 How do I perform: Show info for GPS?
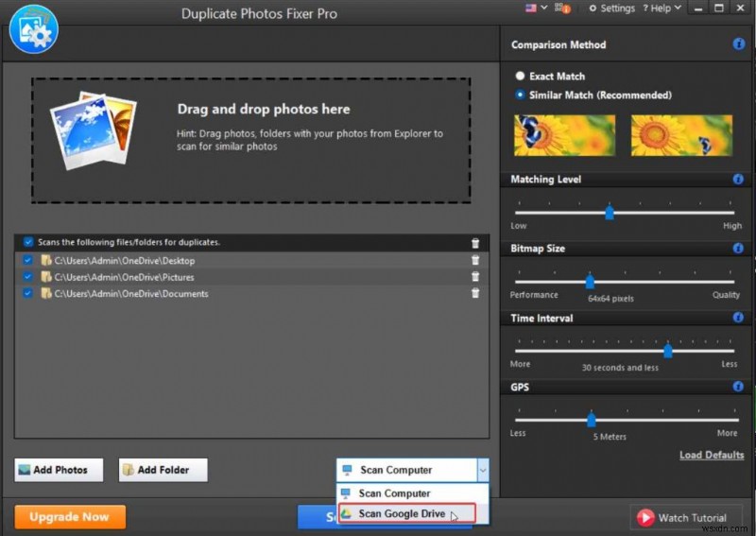pyautogui.click(x=738, y=387)
